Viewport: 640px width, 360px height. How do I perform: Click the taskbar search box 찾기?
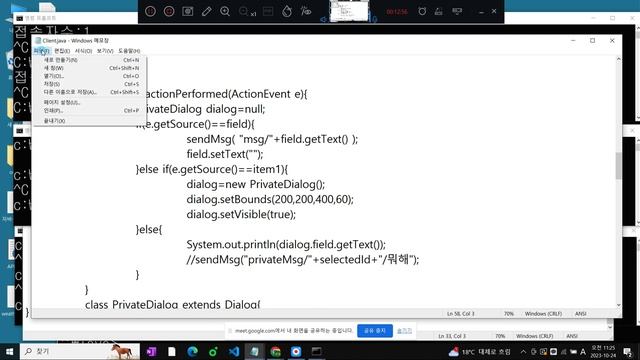pyautogui.click(x=80, y=351)
